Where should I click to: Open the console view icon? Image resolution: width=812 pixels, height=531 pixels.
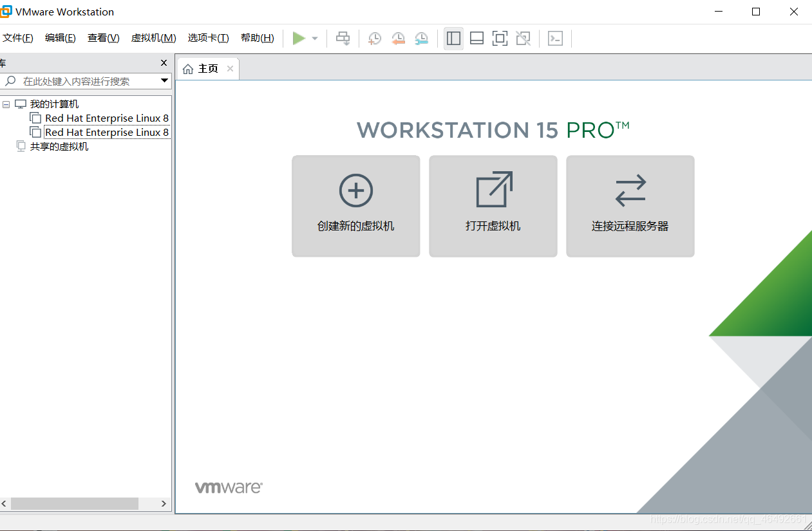pos(555,39)
